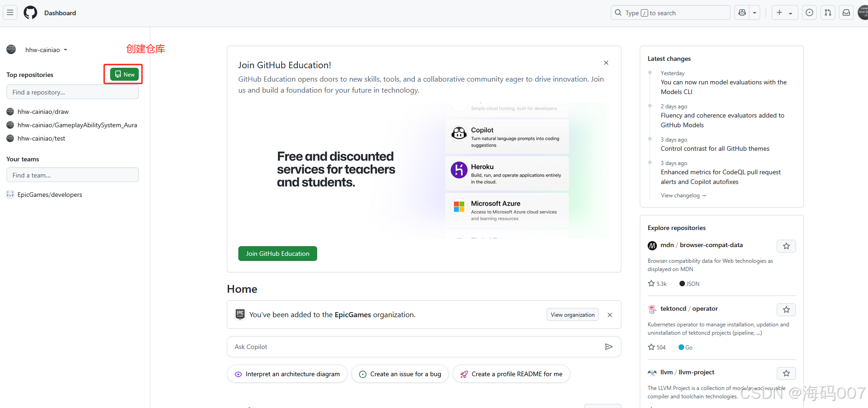Click the Epic Games logo in the notice
The height and width of the screenshot is (408, 868).
tap(240, 314)
